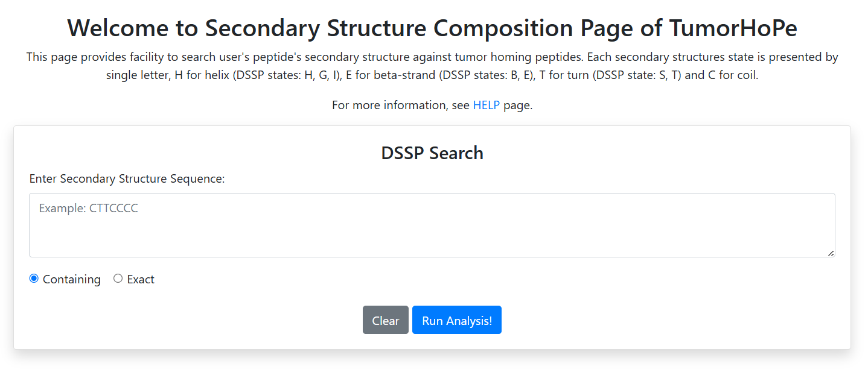Image resolution: width=868 pixels, height=378 pixels.
Task: Select the Exact option near the text area
Action: (x=118, y=278)
